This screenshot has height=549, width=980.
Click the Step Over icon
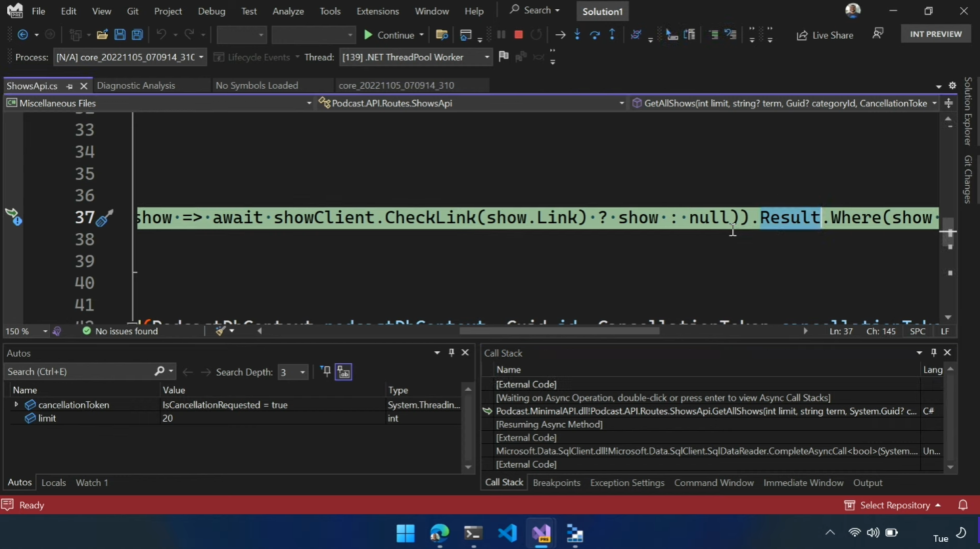(595, 35)
